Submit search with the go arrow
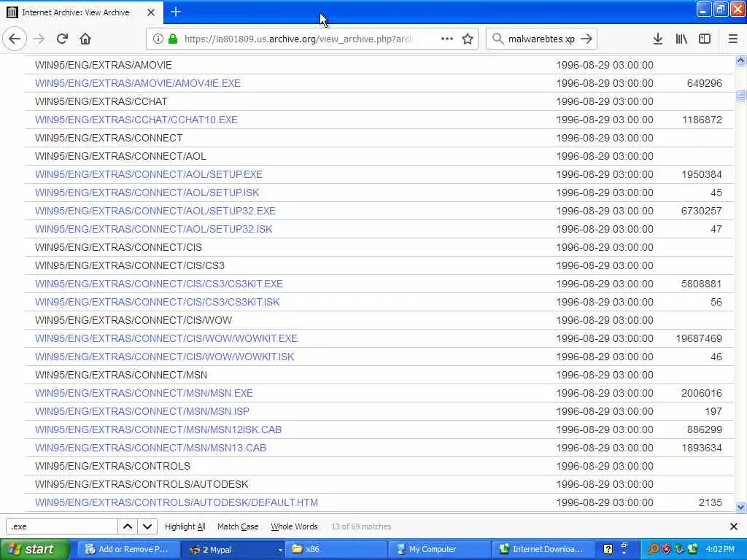 pyautogui.click(x=587, y=39)
